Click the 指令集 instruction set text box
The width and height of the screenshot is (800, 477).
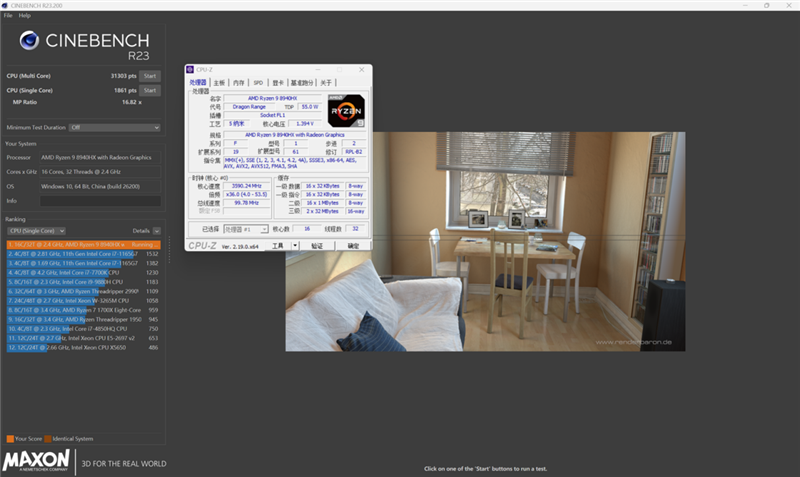tap(295, 163)
